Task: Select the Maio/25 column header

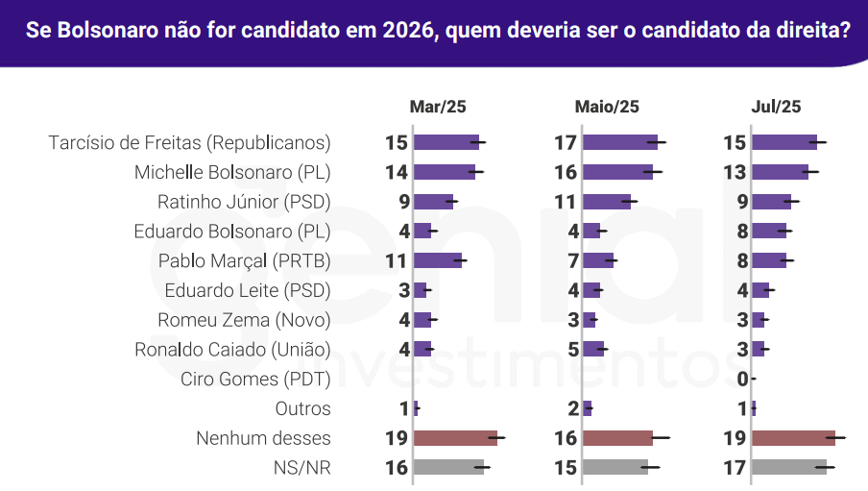Action: pos(607,107)
